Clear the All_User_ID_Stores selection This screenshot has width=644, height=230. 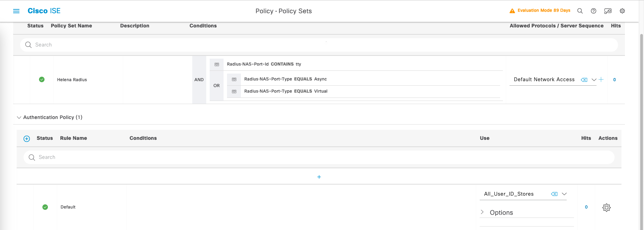(x=554, y=194)
